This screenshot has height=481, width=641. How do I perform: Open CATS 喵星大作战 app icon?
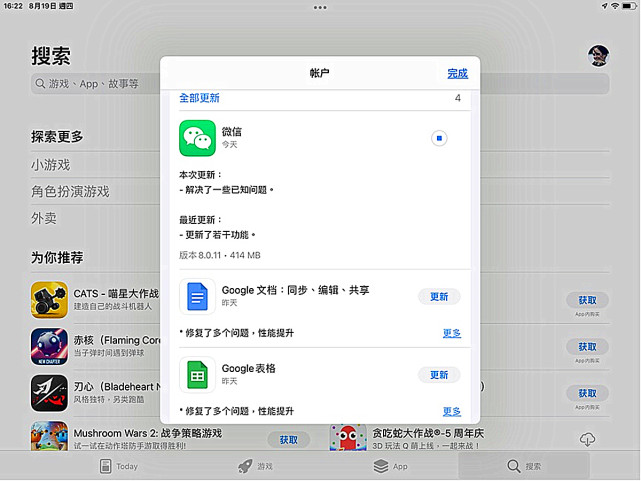click(49, 300)
